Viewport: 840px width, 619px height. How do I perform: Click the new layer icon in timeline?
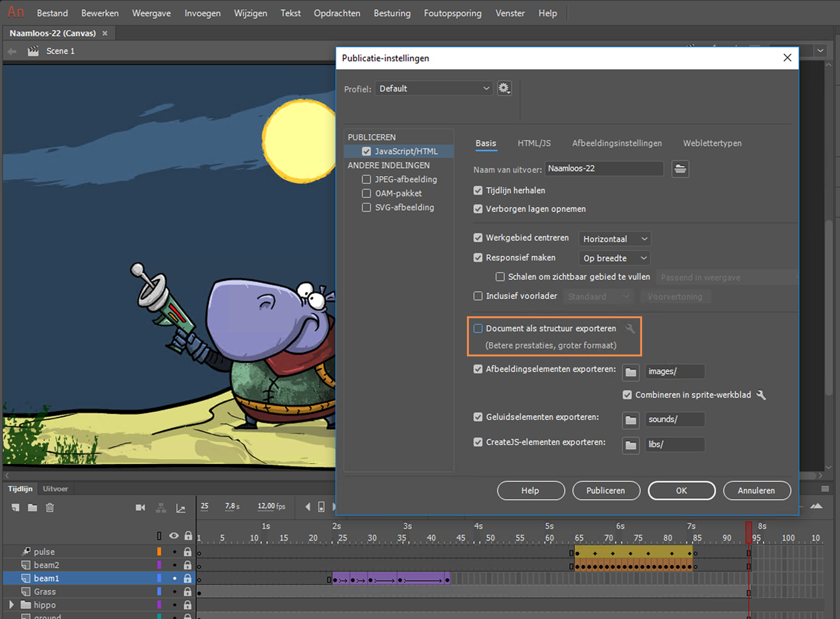(15, 507)
